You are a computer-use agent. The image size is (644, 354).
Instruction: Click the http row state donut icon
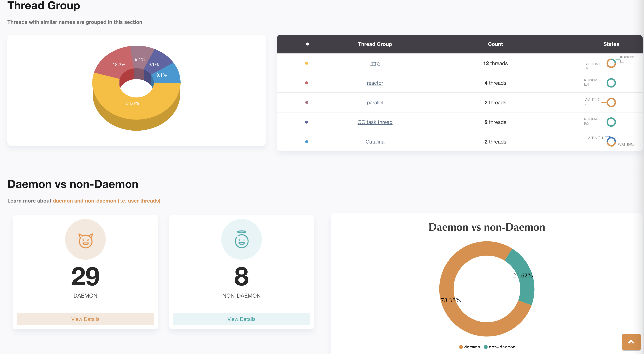pos(611,63)
